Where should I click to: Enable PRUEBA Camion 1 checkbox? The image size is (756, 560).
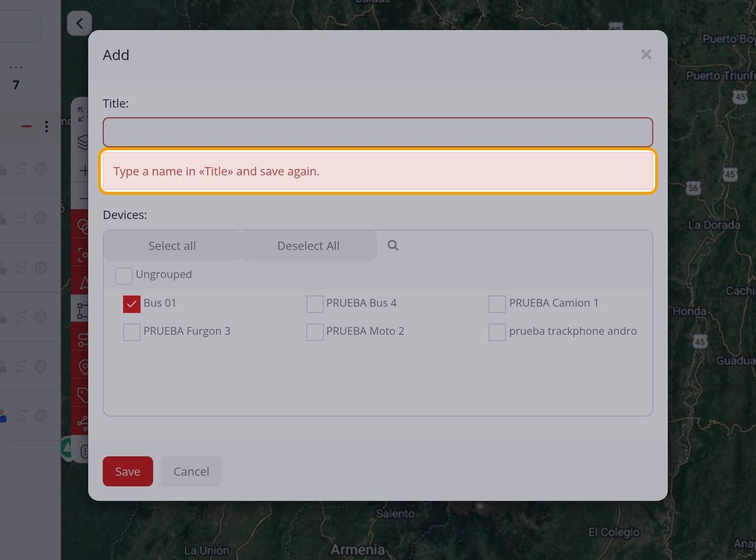[497, 304]
